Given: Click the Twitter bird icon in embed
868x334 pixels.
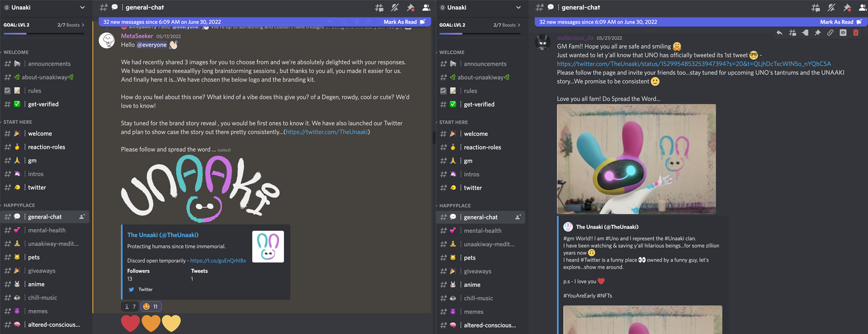Looking at the screenshot, I should [131, 290].
